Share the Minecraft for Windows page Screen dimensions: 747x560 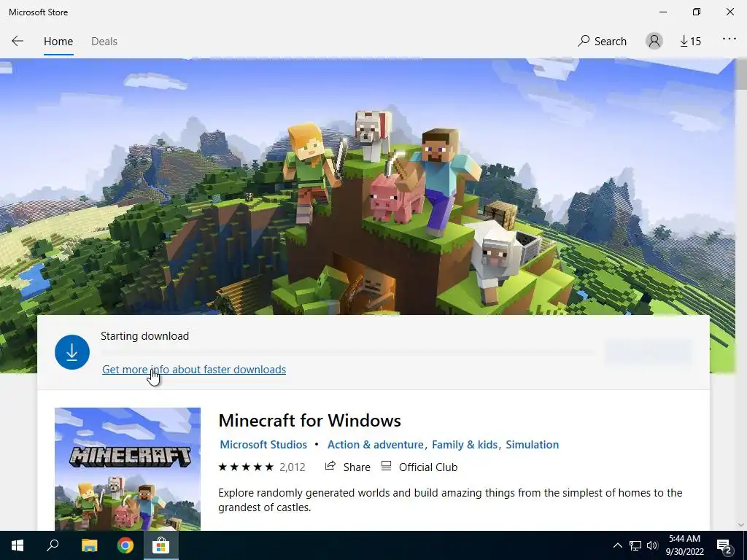tap(347, 467)
